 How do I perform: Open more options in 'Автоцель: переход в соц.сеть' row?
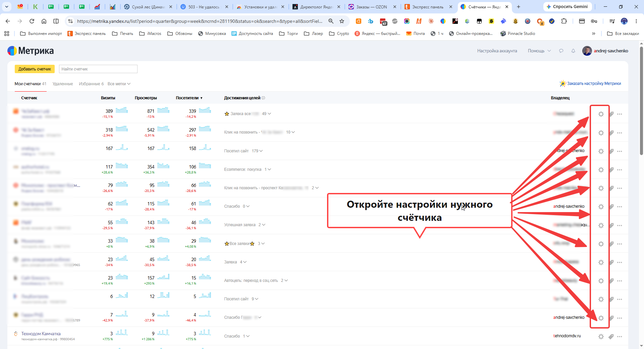pos(620,281)
